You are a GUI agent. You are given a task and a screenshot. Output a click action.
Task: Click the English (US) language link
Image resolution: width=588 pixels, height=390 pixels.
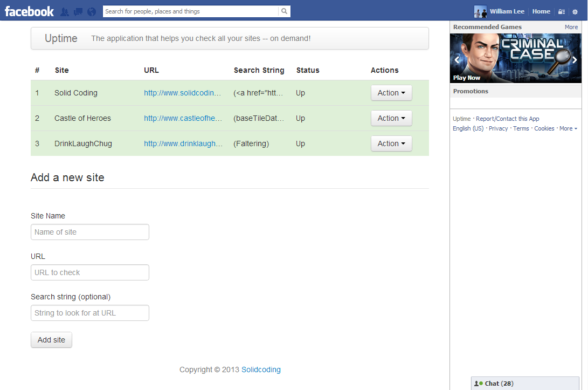[x=468, y=128]
